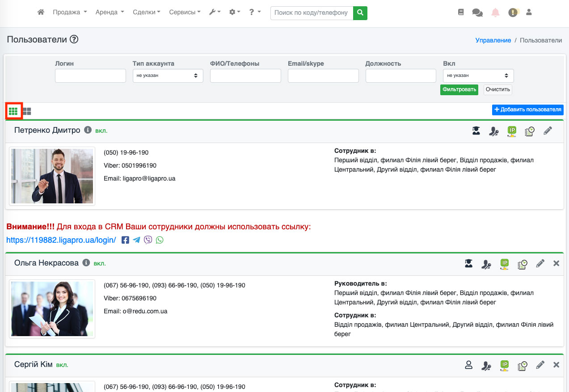Click Добавить пользователя button
Screen dimensions: 569x392
pyautogui.click(x=527, y=110)
